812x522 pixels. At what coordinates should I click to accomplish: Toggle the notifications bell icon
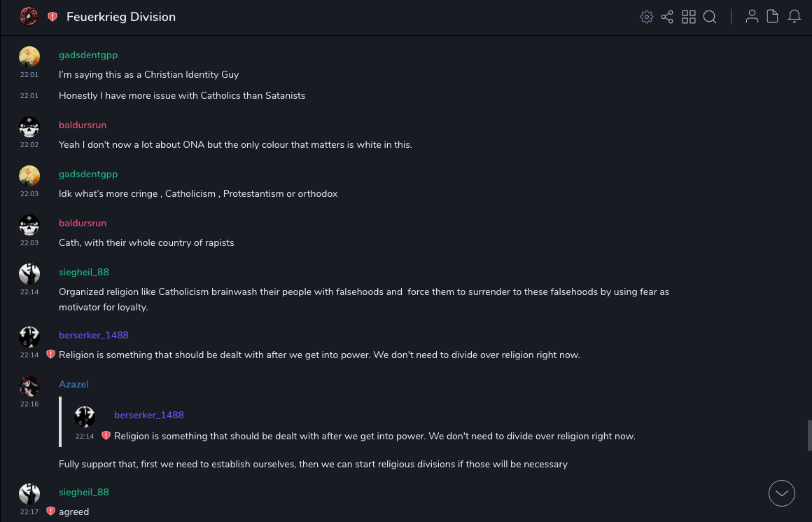(x=794, y=17)
